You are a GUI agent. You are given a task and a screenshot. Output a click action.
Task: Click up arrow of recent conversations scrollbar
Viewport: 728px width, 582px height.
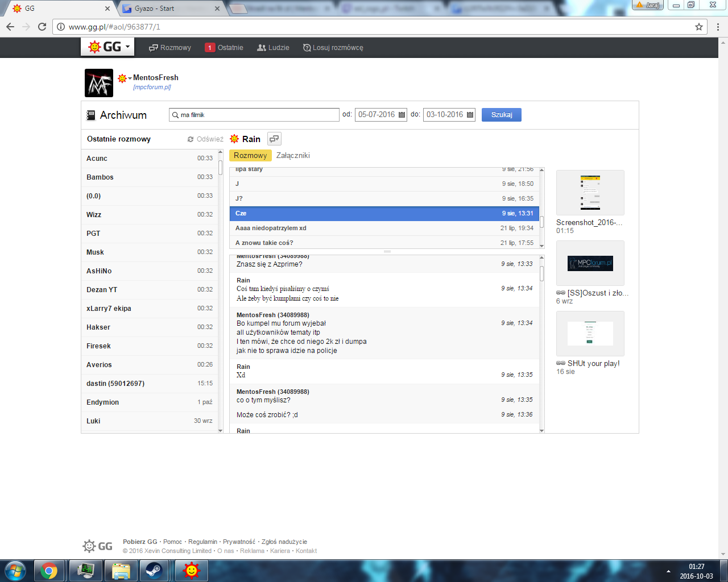(x=221, y=152)
